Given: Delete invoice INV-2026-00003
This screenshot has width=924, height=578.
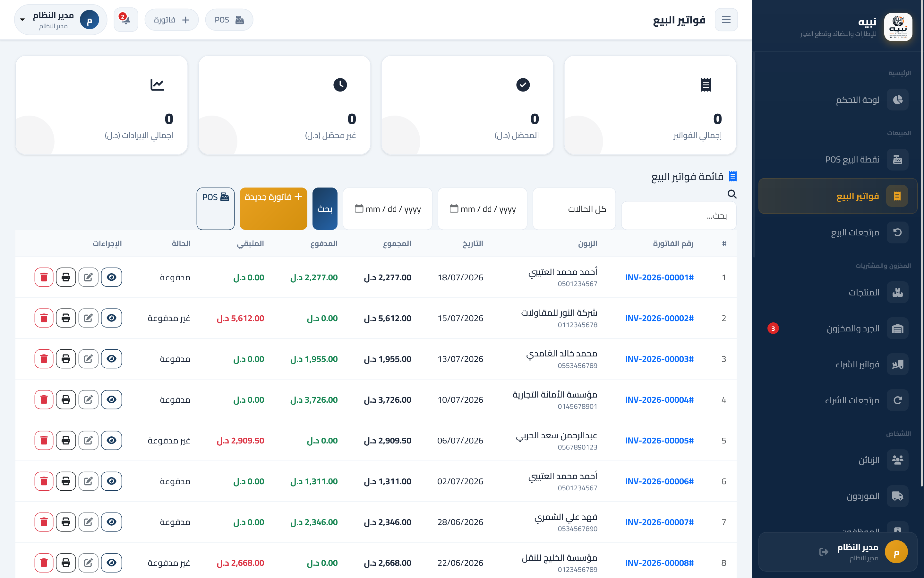Looking at the screenshot, I should [x=44, y=359].
